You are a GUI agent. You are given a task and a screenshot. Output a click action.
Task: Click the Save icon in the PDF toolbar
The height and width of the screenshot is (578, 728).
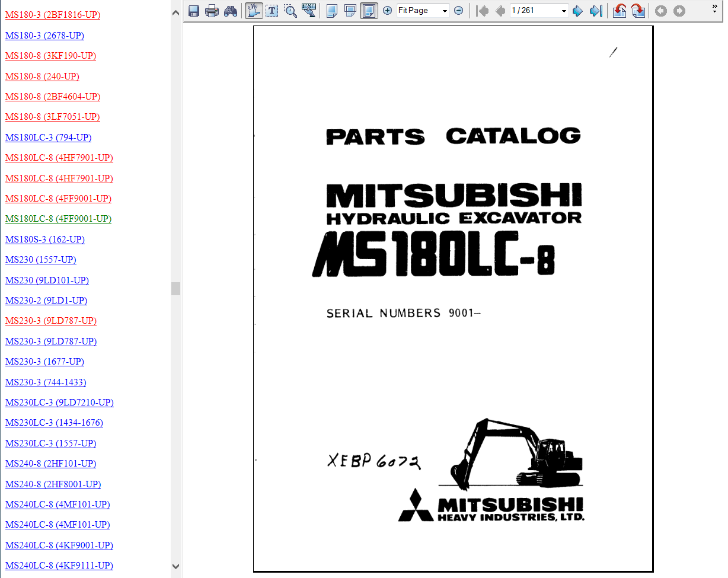tap(193, 11)
